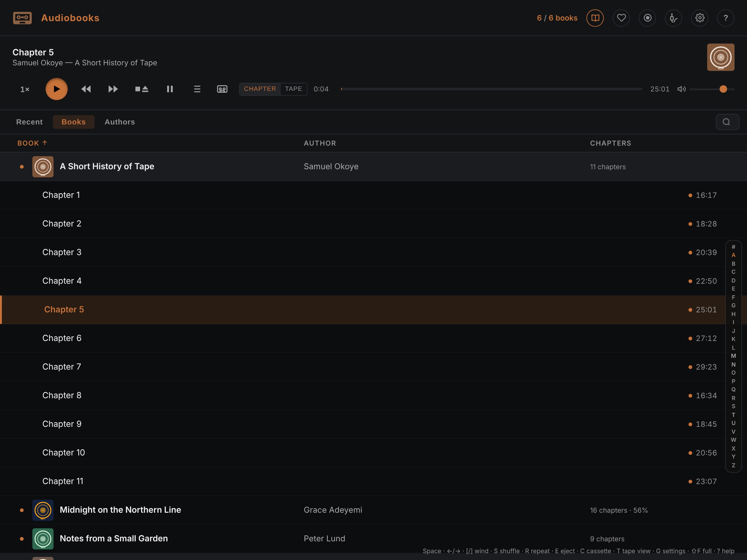Click the pause icon
This screenshot has height=560, width=747.
click(170, 89)
